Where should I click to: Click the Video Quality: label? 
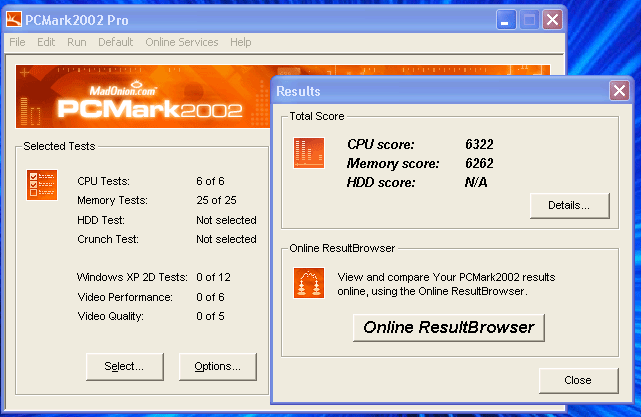[110, 316]
